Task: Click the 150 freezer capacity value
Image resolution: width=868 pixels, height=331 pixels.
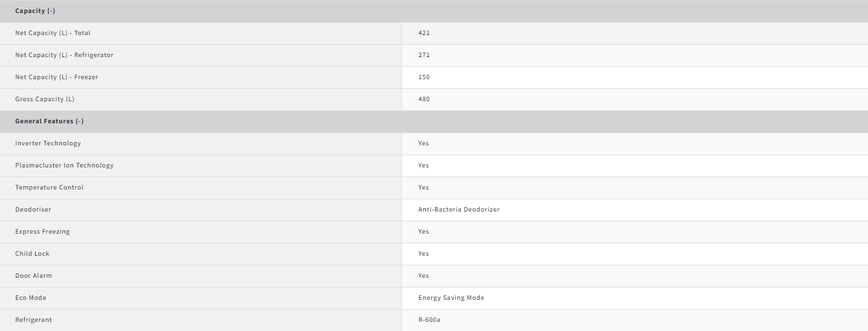Action: tap(424, 77)
